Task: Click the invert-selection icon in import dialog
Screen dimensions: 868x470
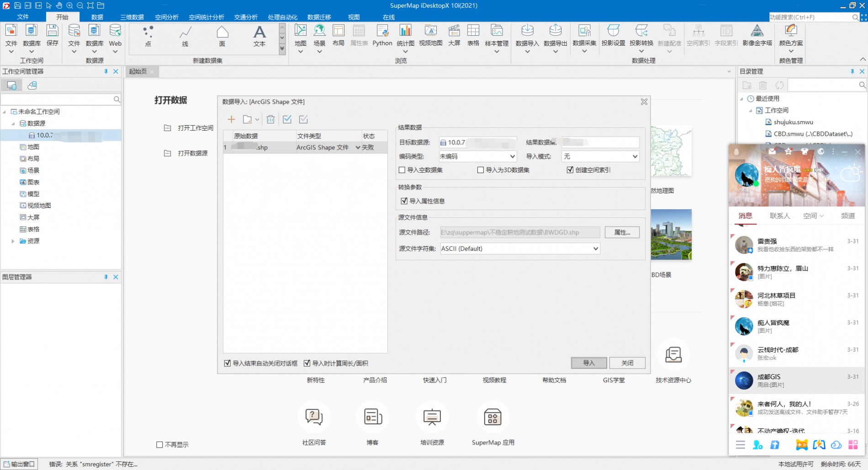Action: 303,119
